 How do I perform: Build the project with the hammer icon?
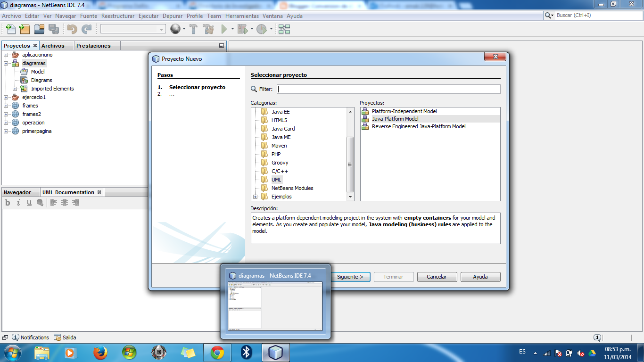tap(193, 29)
